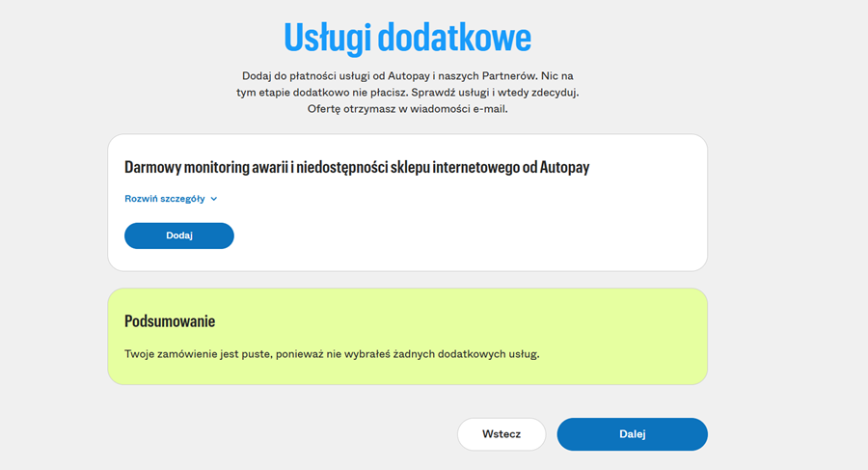The height and width of the screenshot is (470, 868).
Task: Click the 'Ofertę otrzymasz w wiadomości e-mail' line
Action: click(407, 109)
